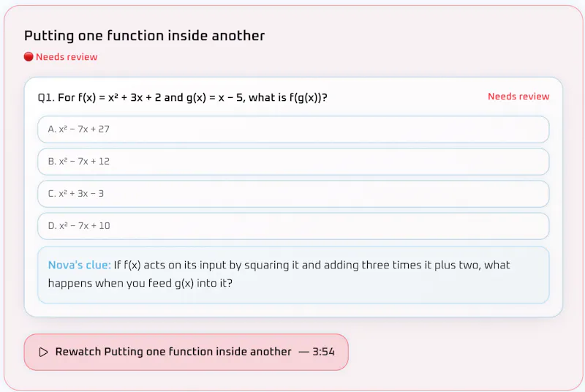585x392 pixels.
Task: Click Needs review status under the heading
Action: coord(67,57)
